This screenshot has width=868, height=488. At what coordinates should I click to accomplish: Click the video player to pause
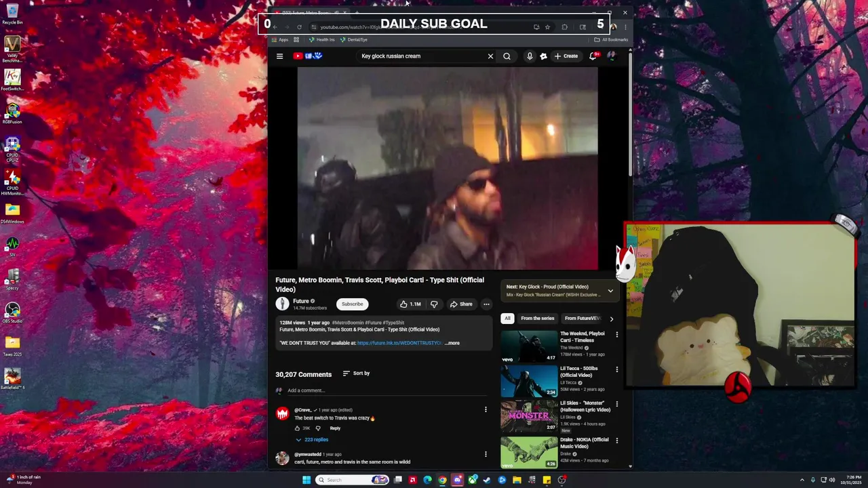pos(448,168)
